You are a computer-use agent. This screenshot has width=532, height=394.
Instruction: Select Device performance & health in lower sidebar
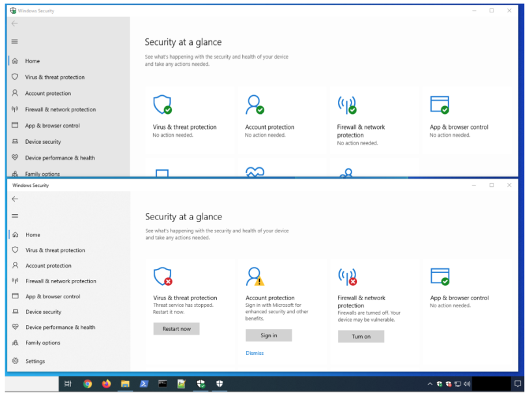pos(69,327)
